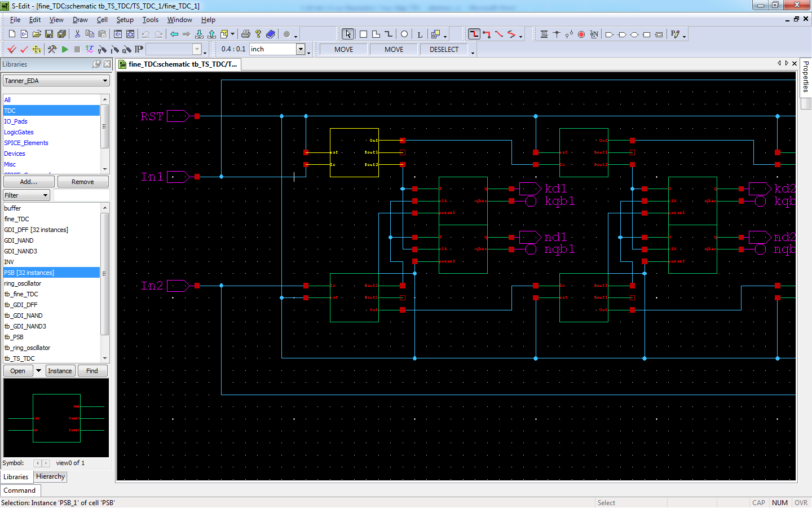Click the next symbol view stepper arrow
The image size is (812, 508).
[46, 463]
